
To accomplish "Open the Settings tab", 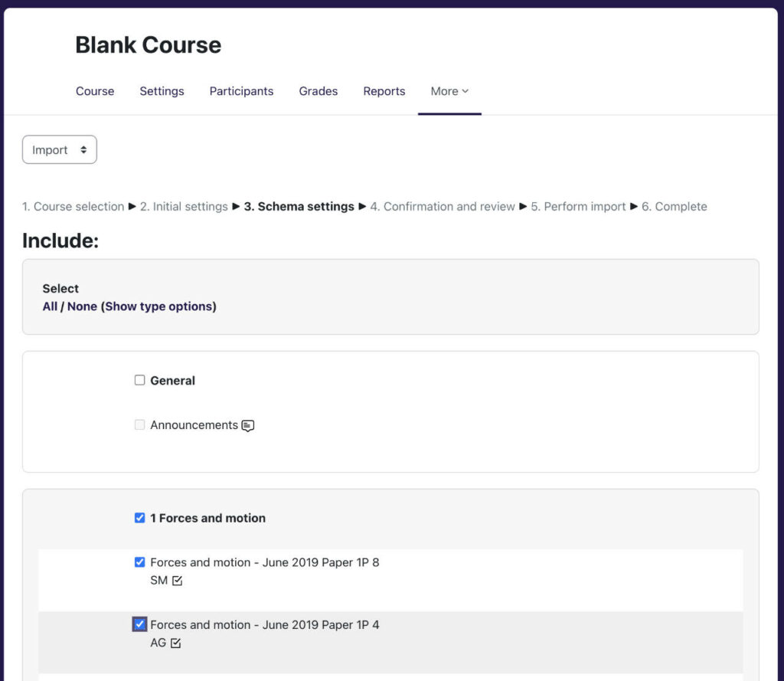I will tap(162, 91).
